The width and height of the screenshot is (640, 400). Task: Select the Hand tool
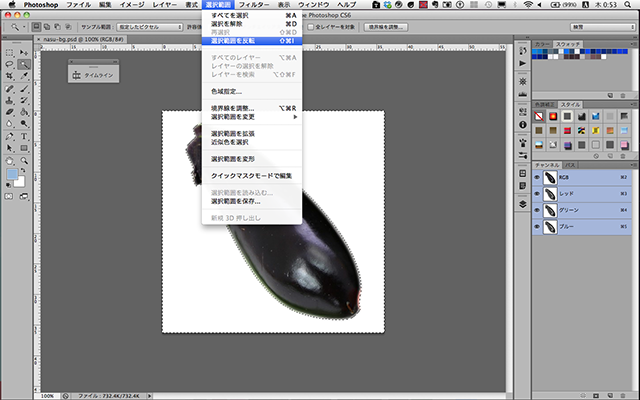9,159
